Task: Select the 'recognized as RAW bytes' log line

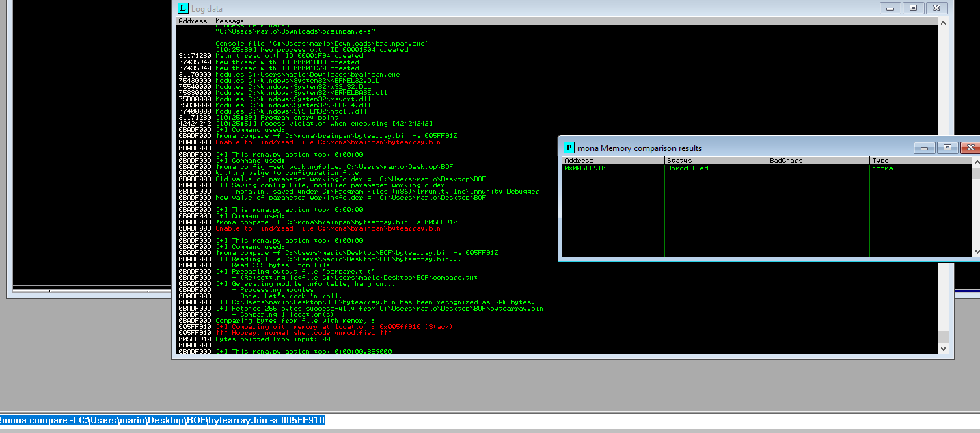Action: (x=375, y=302)
